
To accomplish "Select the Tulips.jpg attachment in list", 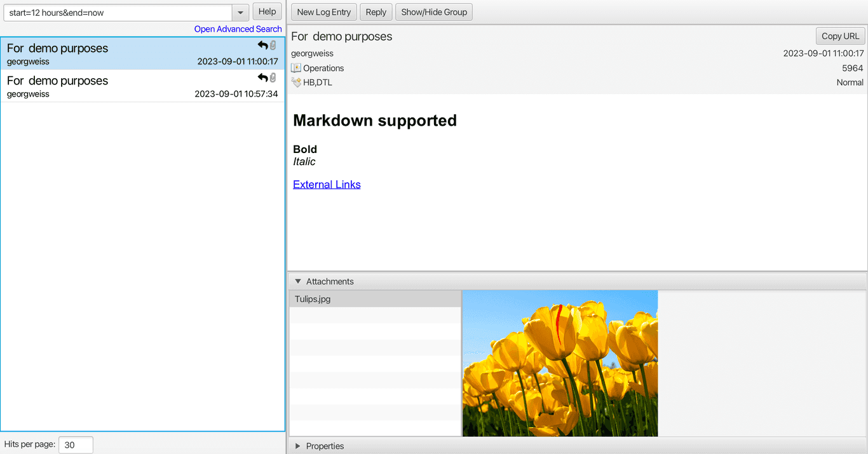I will [375, 299].
